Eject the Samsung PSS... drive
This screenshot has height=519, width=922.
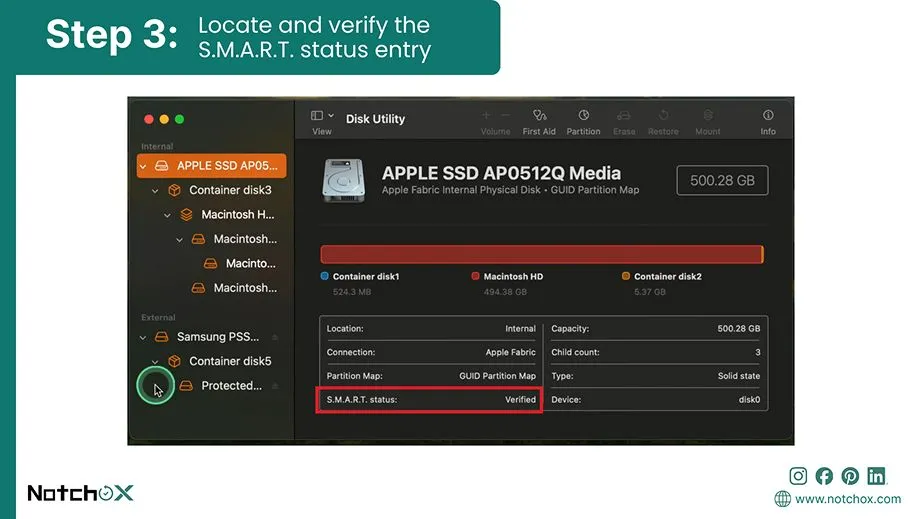(x=275, y=337)
